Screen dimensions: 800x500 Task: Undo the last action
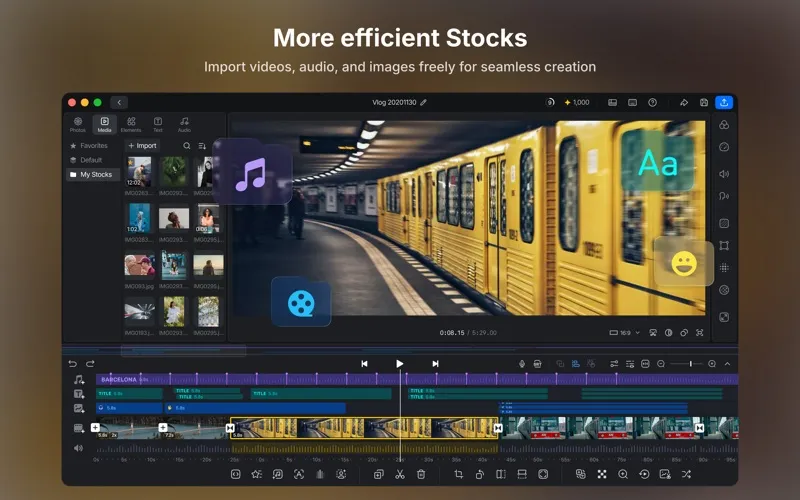click(72, 364)
